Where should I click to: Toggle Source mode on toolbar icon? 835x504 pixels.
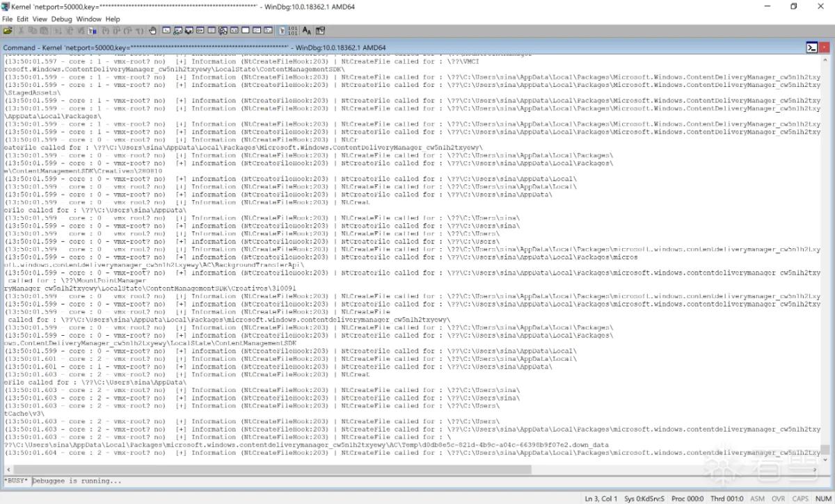point(281,31)
